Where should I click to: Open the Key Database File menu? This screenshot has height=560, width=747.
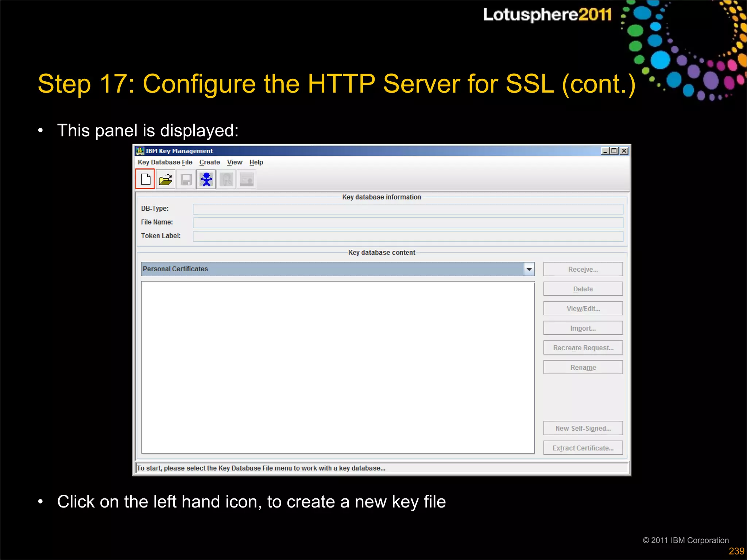click(165, 162)
